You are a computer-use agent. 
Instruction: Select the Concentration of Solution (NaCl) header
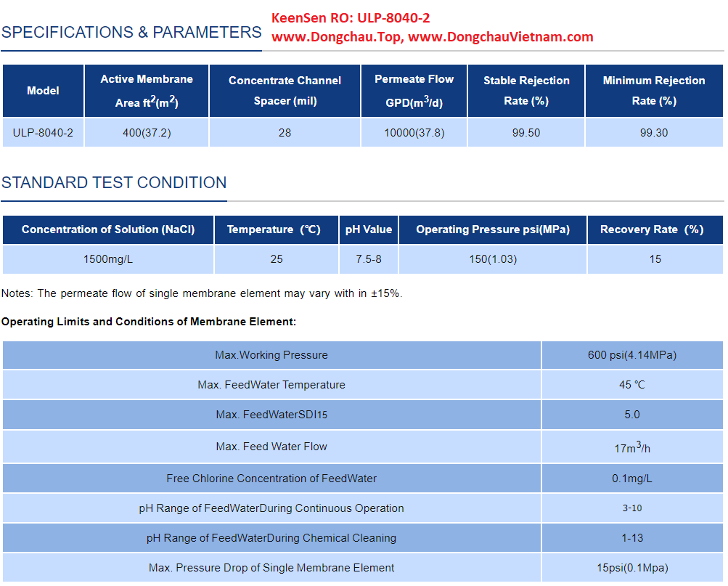[x=108, y=229]
